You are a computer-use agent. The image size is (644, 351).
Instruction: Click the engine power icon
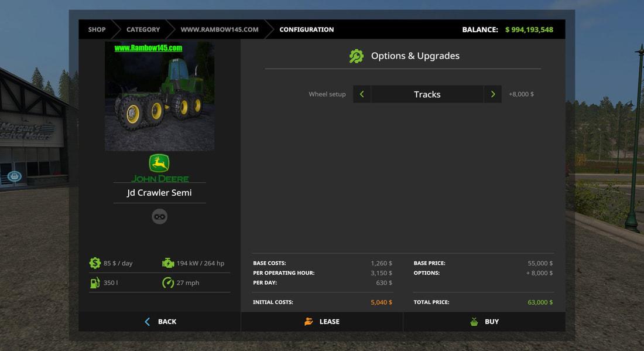point(168,263)
